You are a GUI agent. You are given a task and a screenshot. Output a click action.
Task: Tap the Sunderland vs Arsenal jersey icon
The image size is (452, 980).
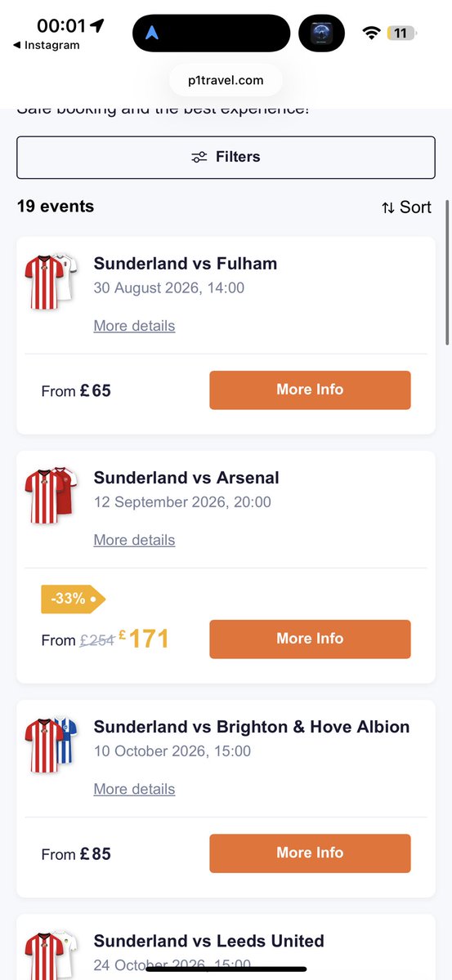50,495
